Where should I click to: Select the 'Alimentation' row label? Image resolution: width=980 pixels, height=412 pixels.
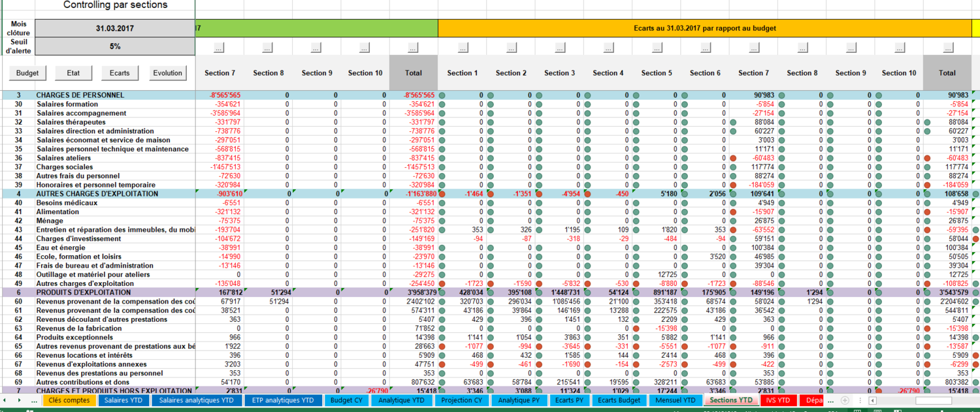(x=58, y=212)
